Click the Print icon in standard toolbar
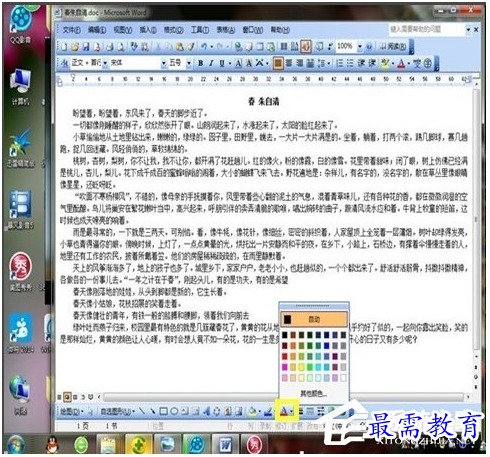This screenshot has height=457, width=490. 110,46
